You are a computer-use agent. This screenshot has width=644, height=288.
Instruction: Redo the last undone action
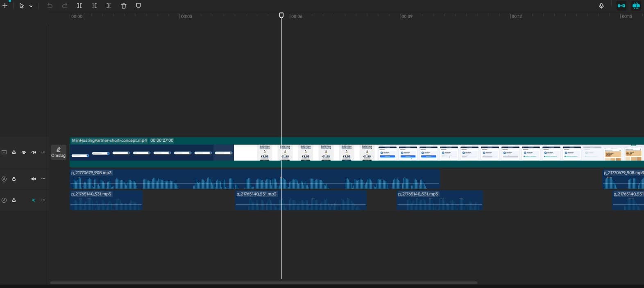pos(65,6)
